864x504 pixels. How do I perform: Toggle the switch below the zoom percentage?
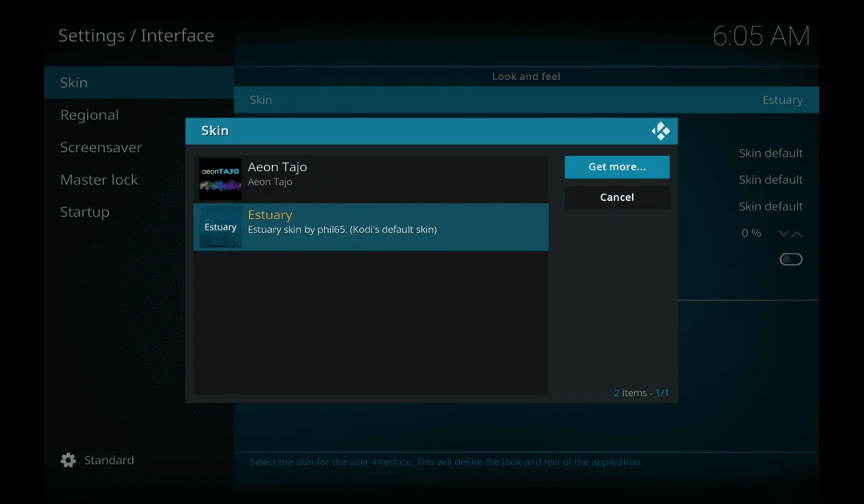[790, 258]
